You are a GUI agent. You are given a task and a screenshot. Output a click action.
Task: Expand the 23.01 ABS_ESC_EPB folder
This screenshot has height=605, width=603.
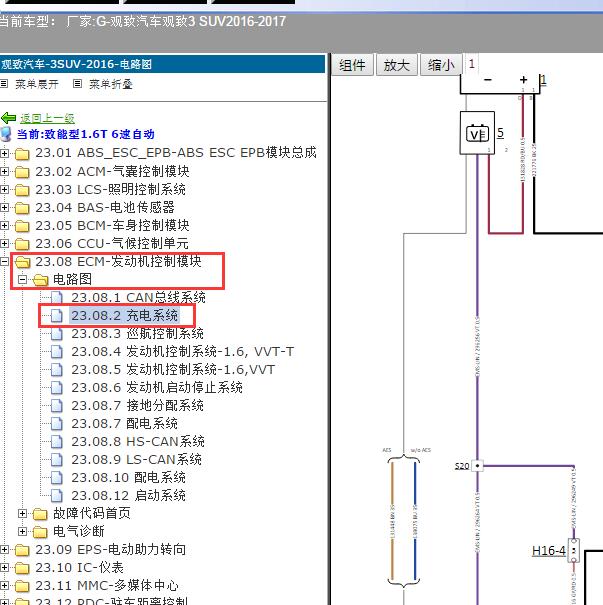pyautogui.click(x=4, y=154)
